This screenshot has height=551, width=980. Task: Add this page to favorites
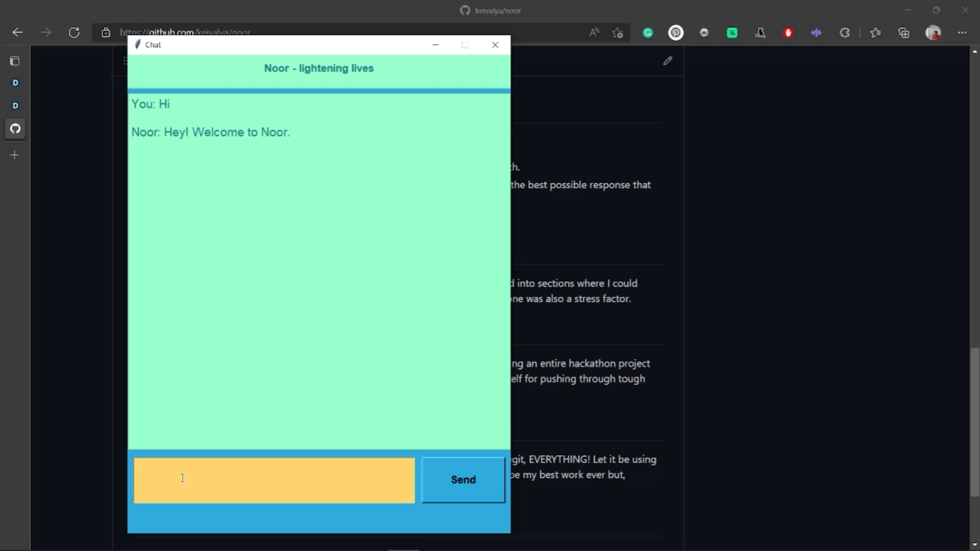(x=618, y=33)
